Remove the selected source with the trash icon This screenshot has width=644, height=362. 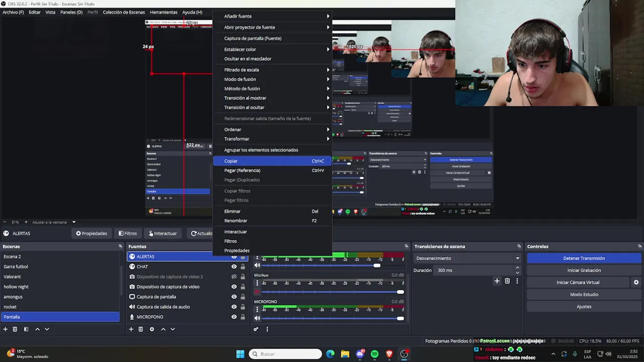pos(140,329)
